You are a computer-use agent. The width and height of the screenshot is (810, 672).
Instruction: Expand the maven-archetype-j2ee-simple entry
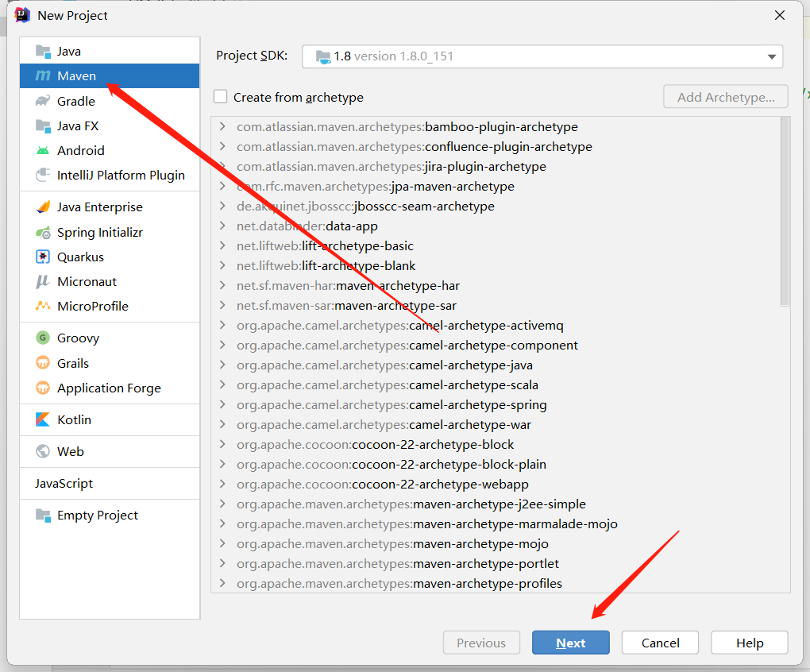click(222, 504)
